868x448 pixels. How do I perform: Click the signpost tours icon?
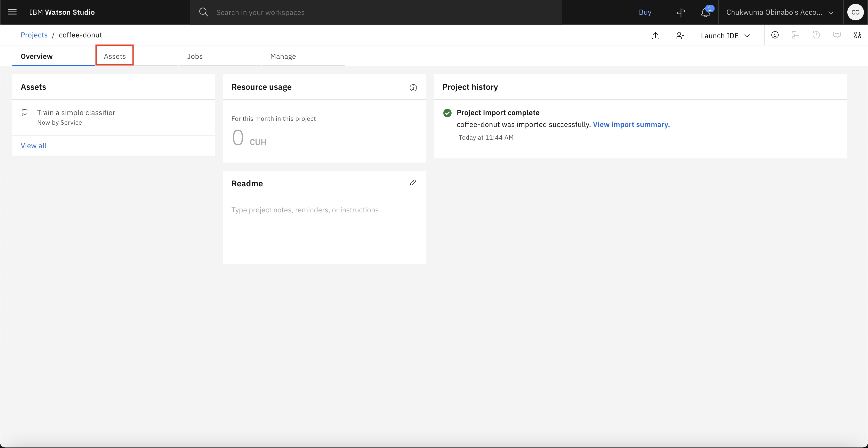coord(681,12)
